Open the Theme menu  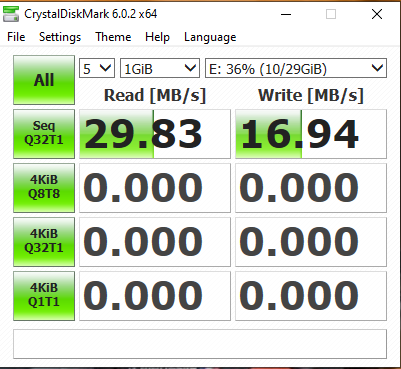pos(113,37)
